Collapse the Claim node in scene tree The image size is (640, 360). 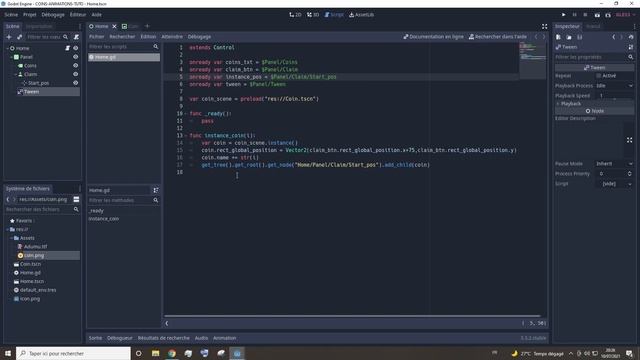click(x=16, y=74)
